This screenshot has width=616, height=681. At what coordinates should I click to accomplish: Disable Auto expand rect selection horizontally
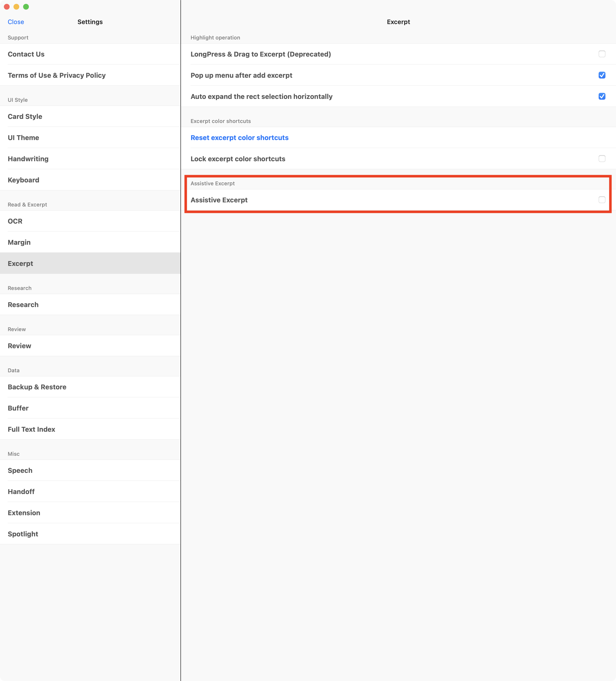tap(602, 96)
